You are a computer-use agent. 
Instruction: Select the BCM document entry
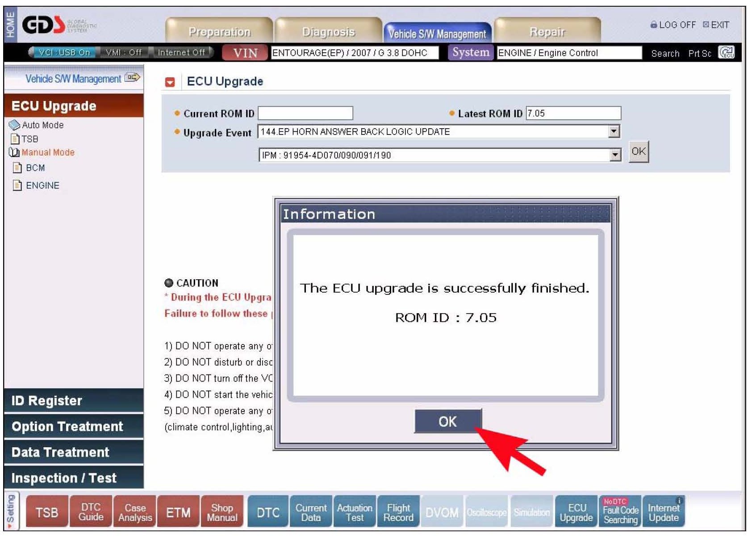click(x=35, y=168)
